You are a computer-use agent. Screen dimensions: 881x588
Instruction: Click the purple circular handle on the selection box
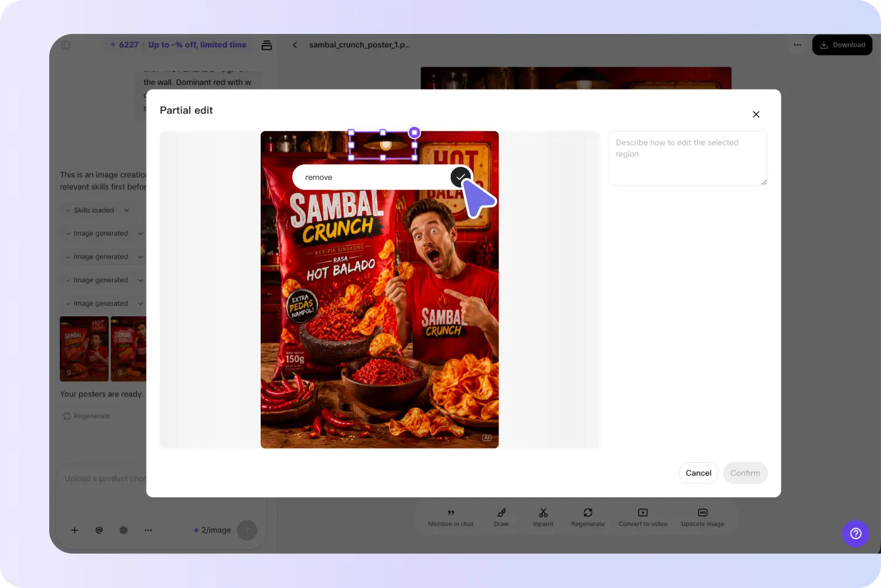coord(414,132)
